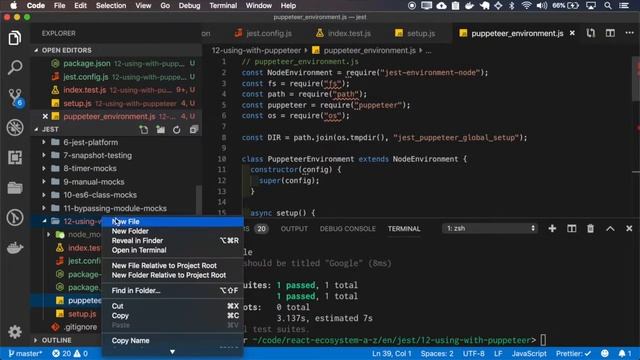Close the puppeteer_environment.js tab

[572, 33]
